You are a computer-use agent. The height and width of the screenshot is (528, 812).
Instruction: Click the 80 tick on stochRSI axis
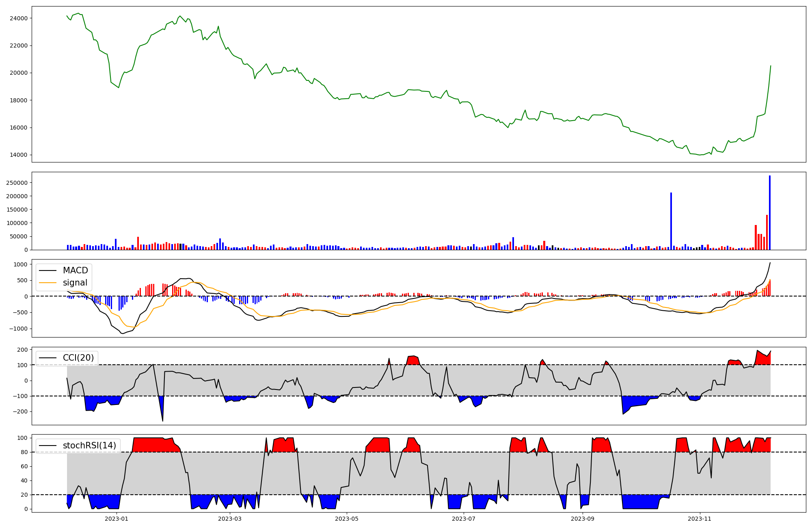point(24,452)
